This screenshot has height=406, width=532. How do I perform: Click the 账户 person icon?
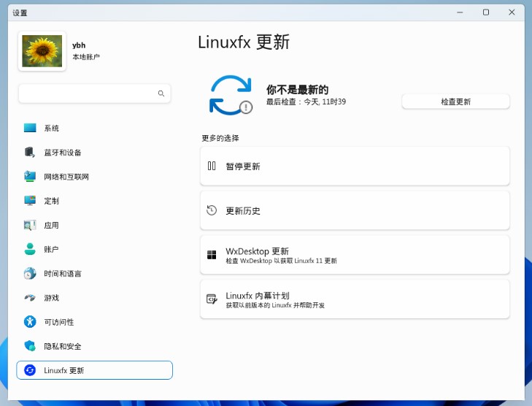pyautogui.click(x=30, y=249)
